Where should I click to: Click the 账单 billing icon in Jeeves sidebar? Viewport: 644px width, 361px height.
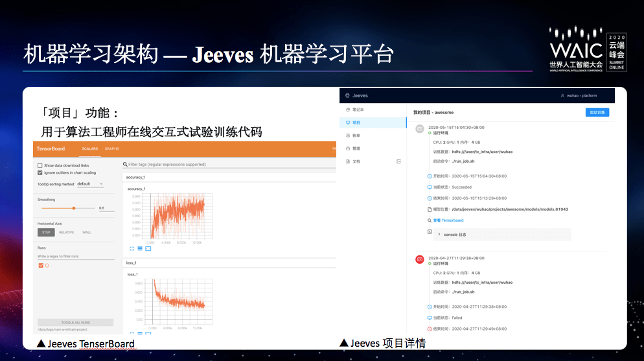[x=348, y=135]
